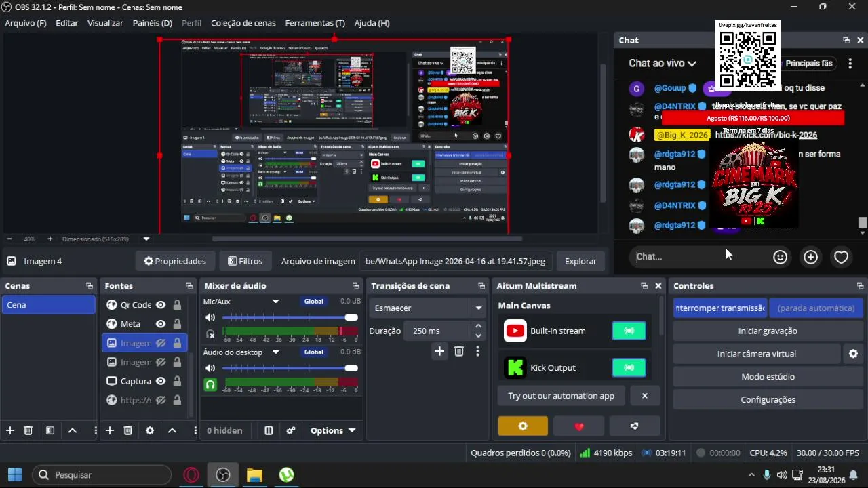This screenshot has height=488, width=868.
Task: Expand Chat ao vivo chevron
Action: (x=692, y=64)
